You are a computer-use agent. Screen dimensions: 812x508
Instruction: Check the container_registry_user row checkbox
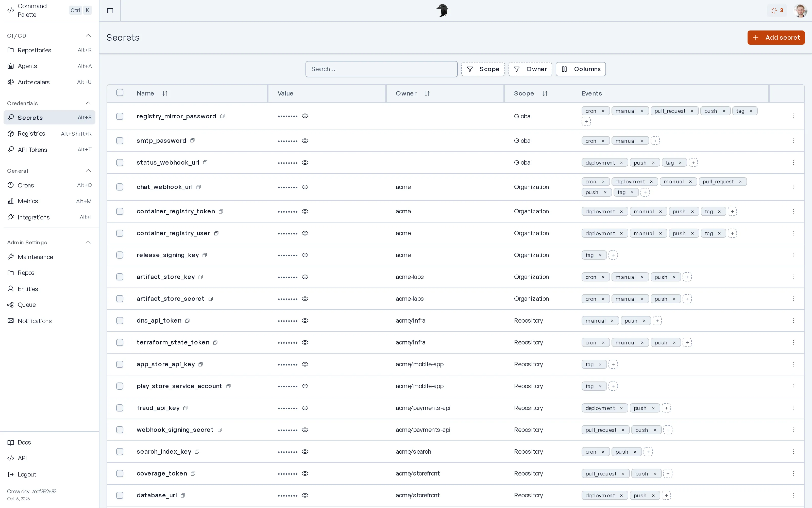(x=120, y=233)
